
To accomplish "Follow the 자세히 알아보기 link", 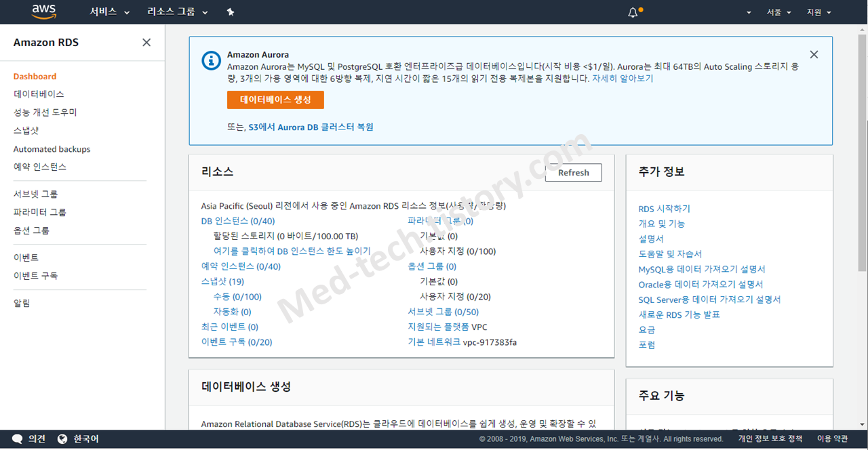I will tap(623, 78).
